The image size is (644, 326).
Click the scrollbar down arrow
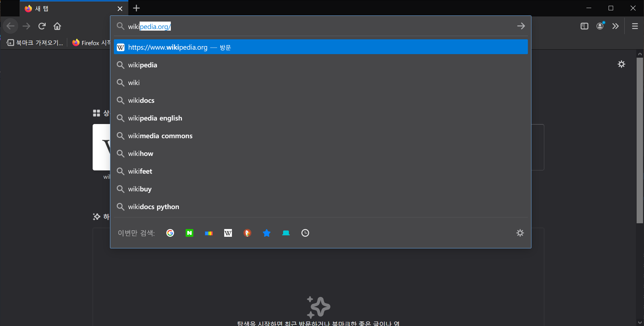[x=640, y=322]
